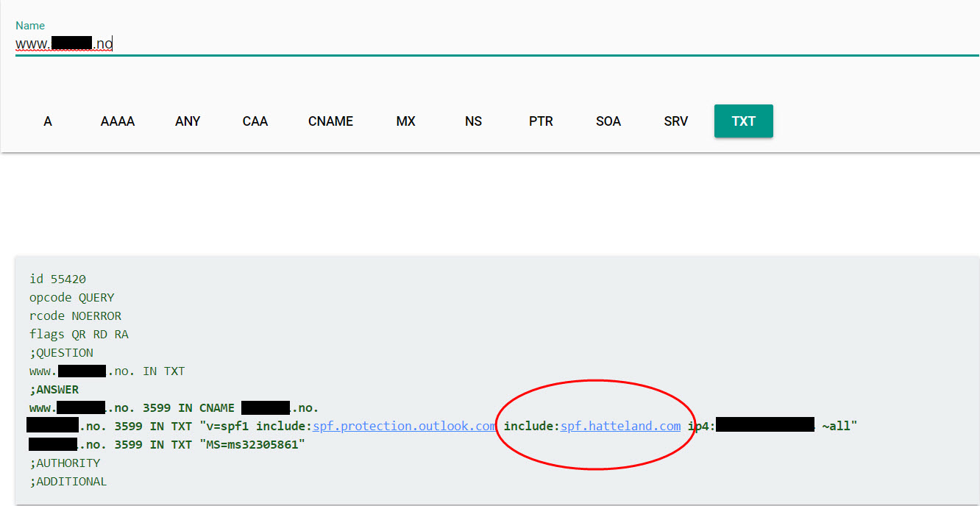
Task: Select the AAAA record type
Action: [118, 121]
